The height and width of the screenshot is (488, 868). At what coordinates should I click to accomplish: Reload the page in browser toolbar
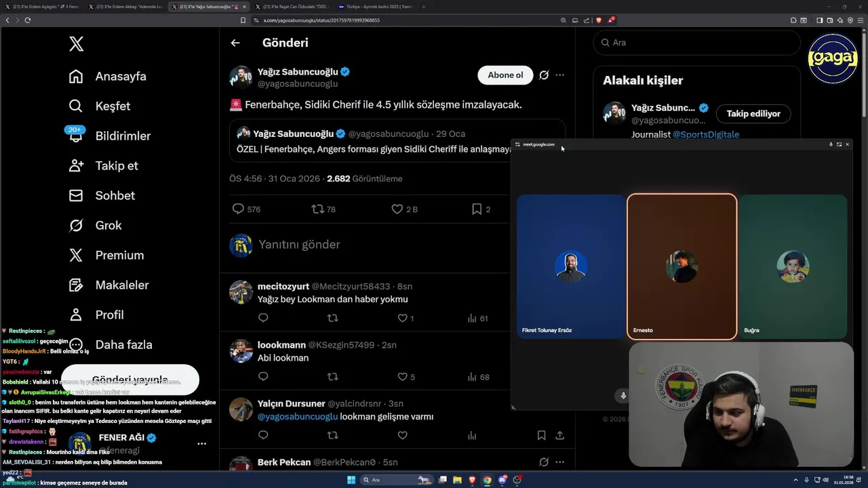coord(28,20)
